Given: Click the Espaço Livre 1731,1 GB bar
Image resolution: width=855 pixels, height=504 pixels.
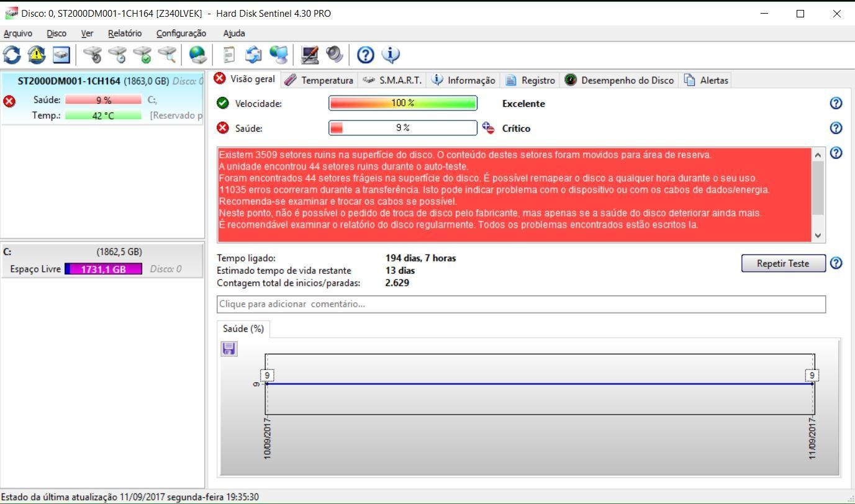Looking at the screenshot, I should [103, 269].
